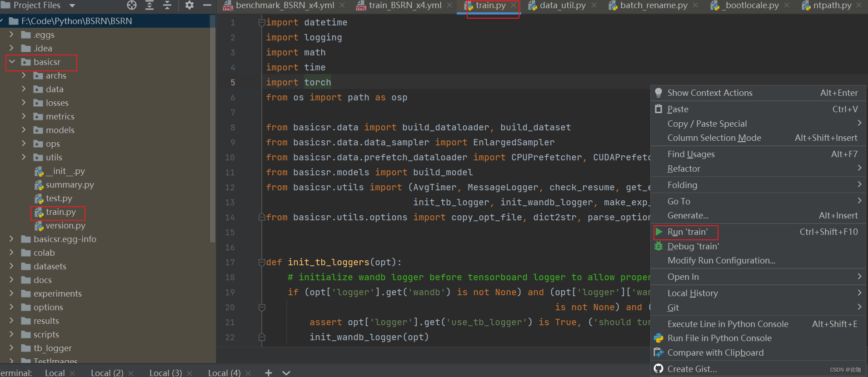Select the tb_logger folder
The height and width of the screenshot is (377, 868).
pyautogui.click(x=52, y=348)
